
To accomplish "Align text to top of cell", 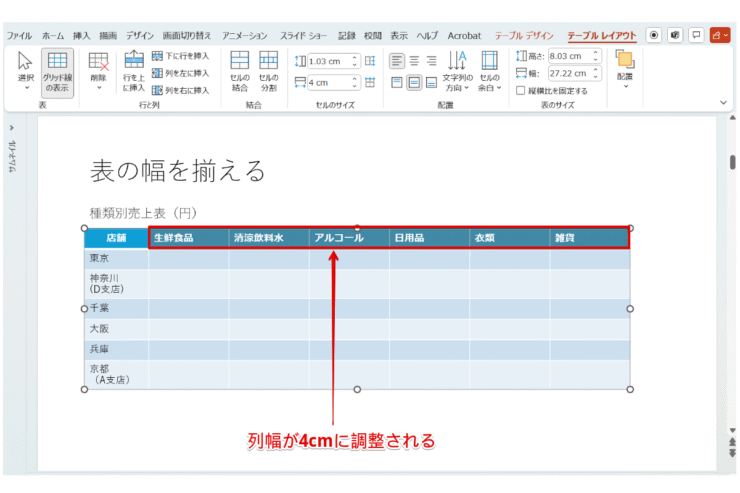I will 397,83.
